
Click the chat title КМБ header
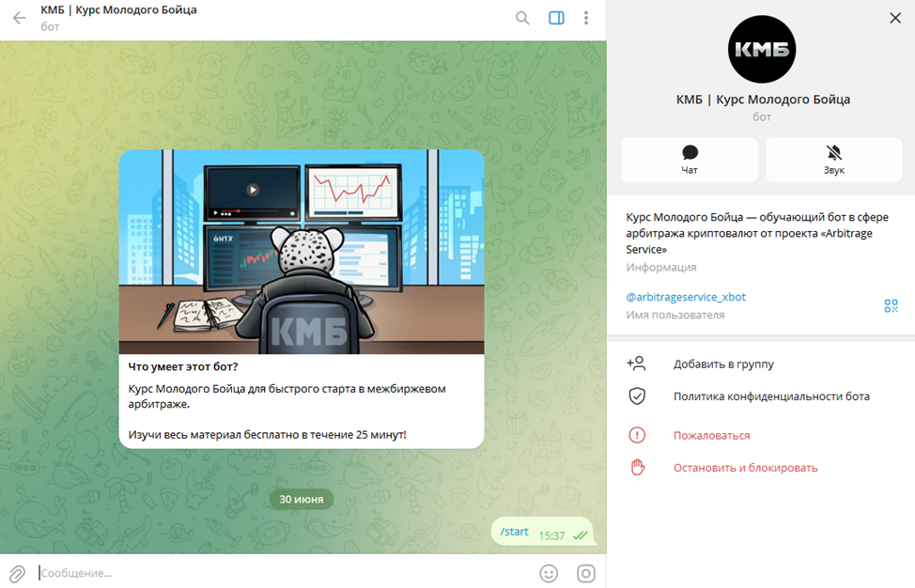(118, 10)
